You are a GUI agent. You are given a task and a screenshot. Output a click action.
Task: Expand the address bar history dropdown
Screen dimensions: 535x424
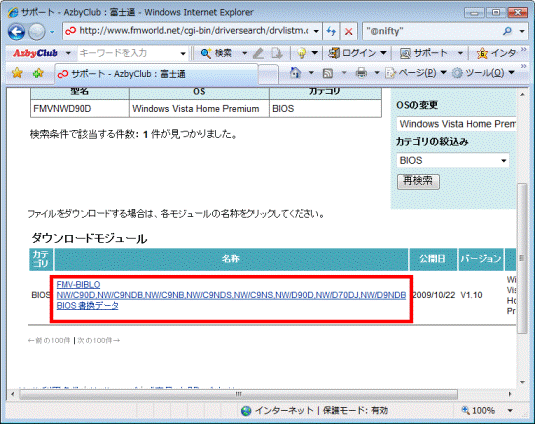(316, 31)
